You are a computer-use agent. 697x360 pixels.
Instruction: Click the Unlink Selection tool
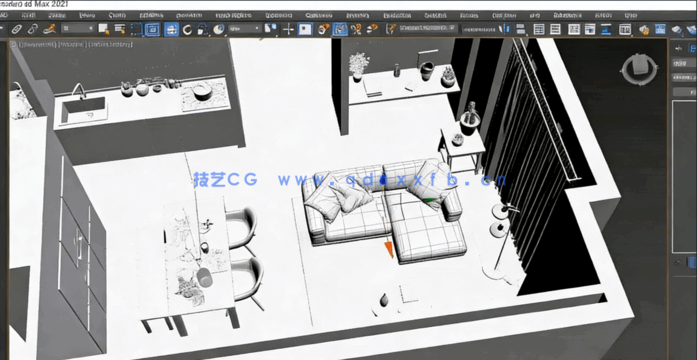32,29
